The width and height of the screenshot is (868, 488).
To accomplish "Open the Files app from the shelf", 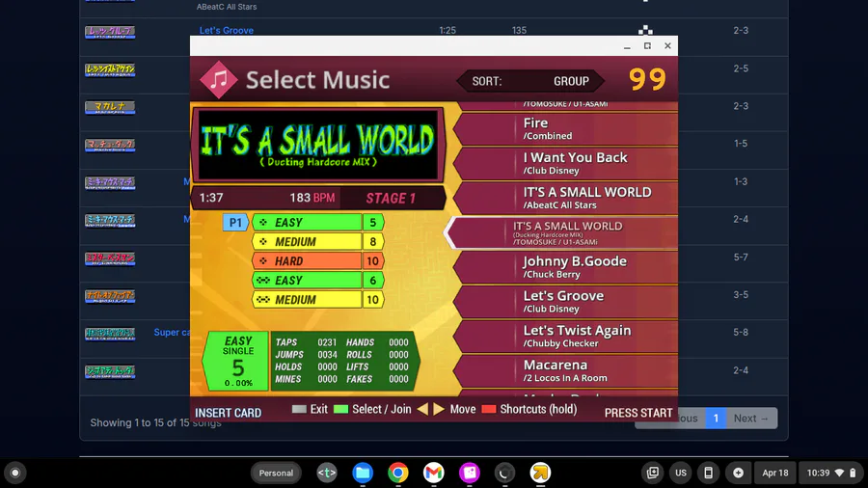I will click(363, 473).
